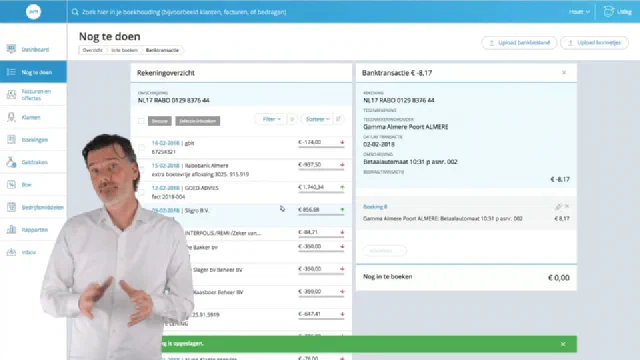Viewport: 640px width, 360px height.
Task: Dismiss the green saved notification
Action: click(563, 344)
